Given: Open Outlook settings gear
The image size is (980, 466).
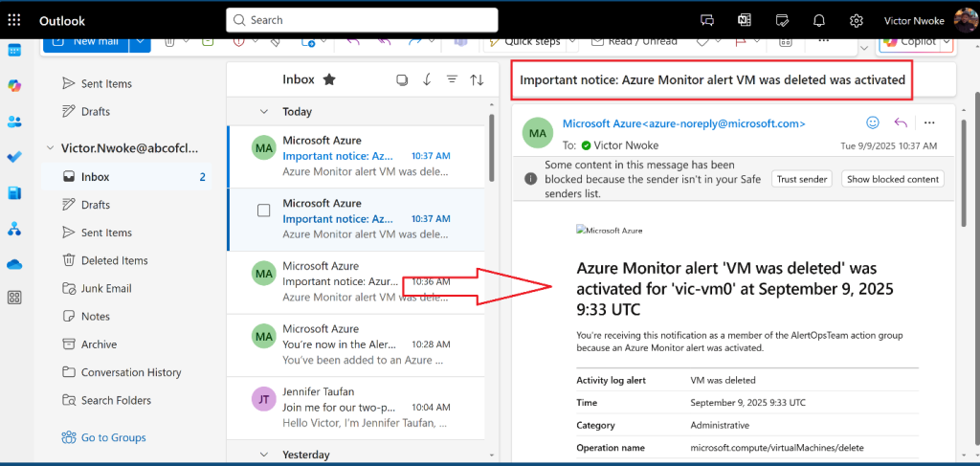Looking at the screenshot, I should 857,20.
